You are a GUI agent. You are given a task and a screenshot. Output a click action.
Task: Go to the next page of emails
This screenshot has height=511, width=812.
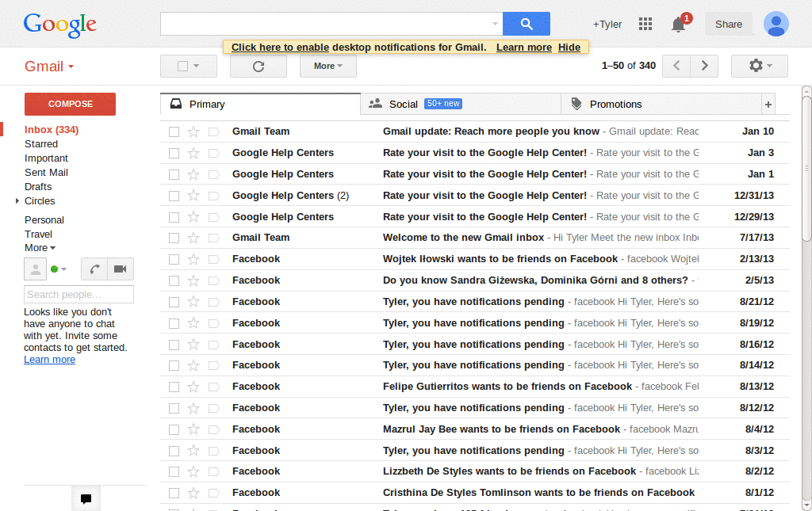[704, 66]
